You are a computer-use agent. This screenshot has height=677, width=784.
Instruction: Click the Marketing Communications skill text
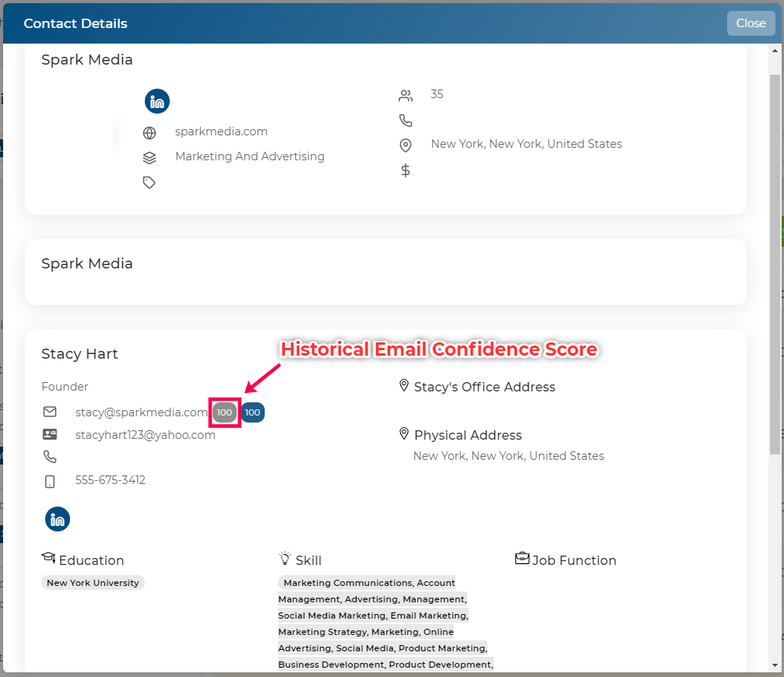pos(349,583)
